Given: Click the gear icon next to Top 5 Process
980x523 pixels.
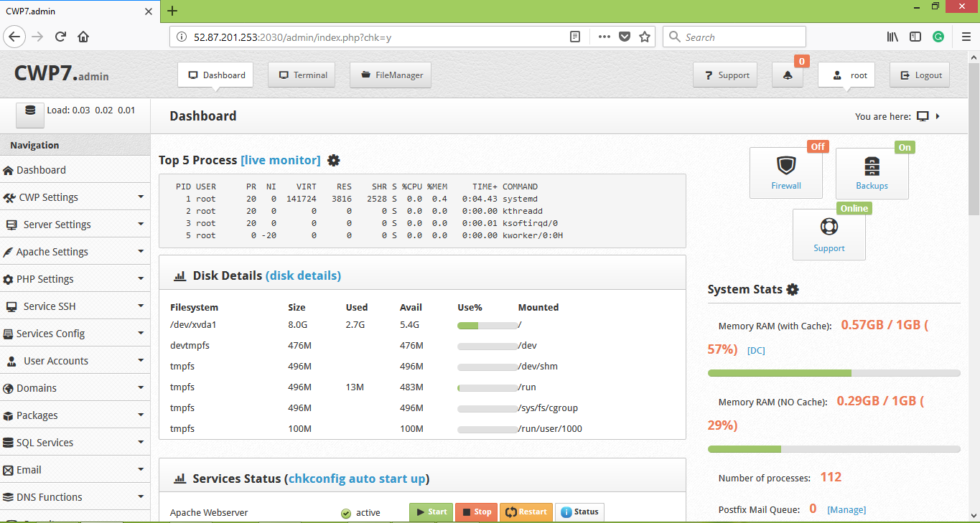Looking at the screenshot, I should pyautogui.click(x=334, y=161).
